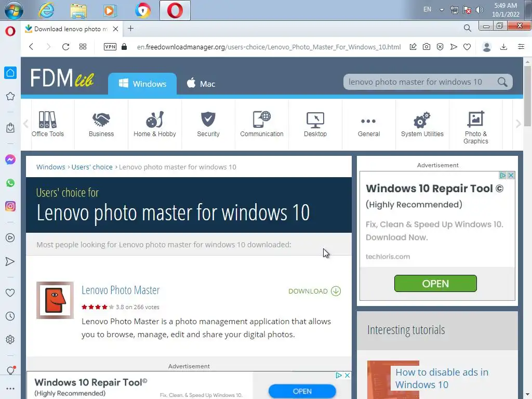Viewport: 532px width, 399px height.
Task: Open the Photo & Graphics category
Action: pos(476,128)
